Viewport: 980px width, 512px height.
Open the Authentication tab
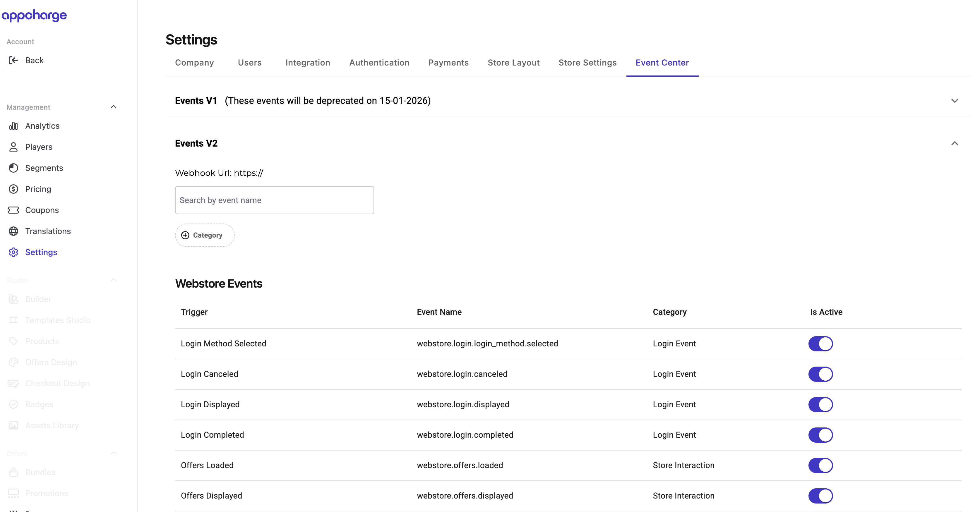(379, 63)
